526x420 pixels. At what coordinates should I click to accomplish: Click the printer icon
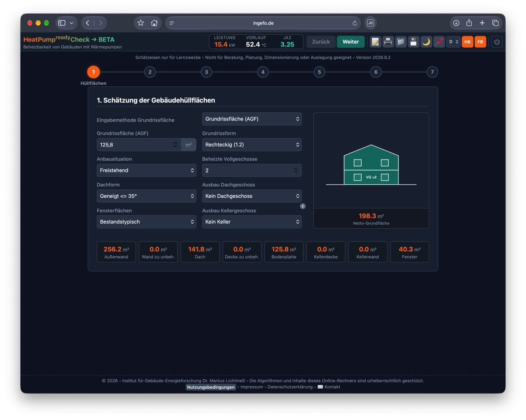388,42
